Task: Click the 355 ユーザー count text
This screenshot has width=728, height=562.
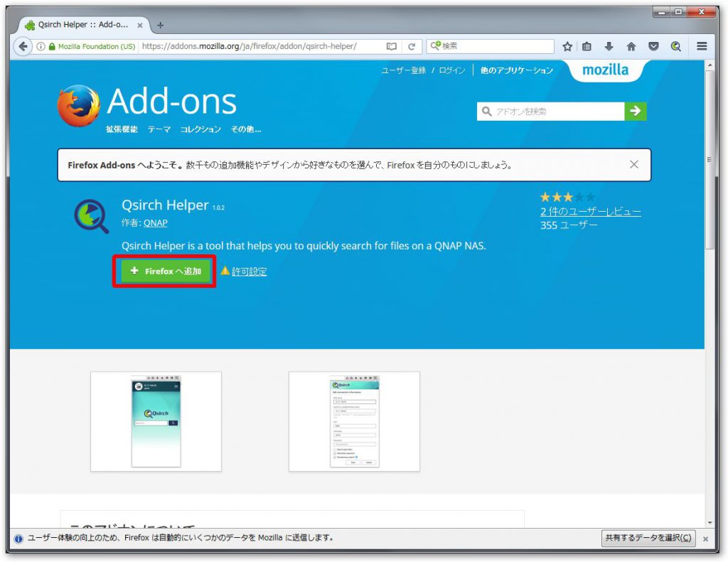Action: (x=569, y=225)
